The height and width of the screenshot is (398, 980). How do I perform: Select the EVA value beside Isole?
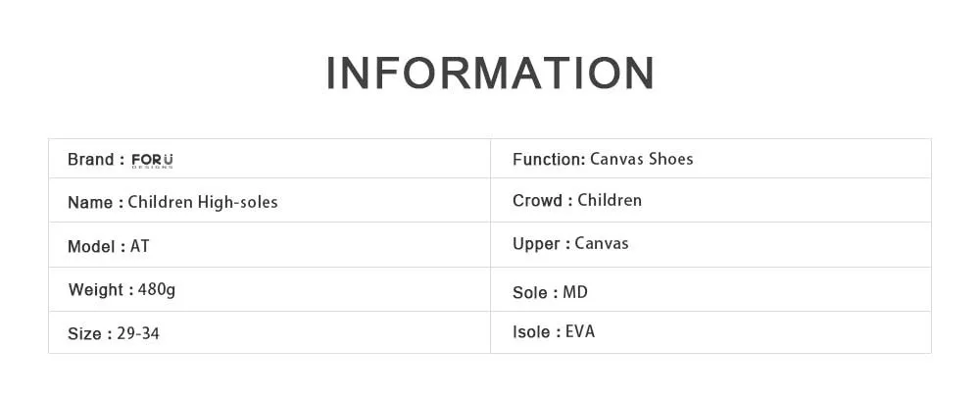pos(580,332)
